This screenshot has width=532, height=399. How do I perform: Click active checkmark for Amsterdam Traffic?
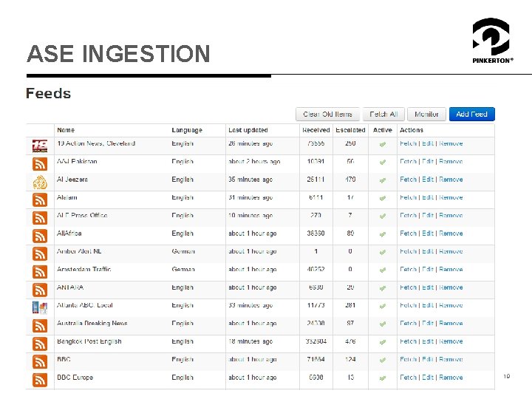[383, 270]
